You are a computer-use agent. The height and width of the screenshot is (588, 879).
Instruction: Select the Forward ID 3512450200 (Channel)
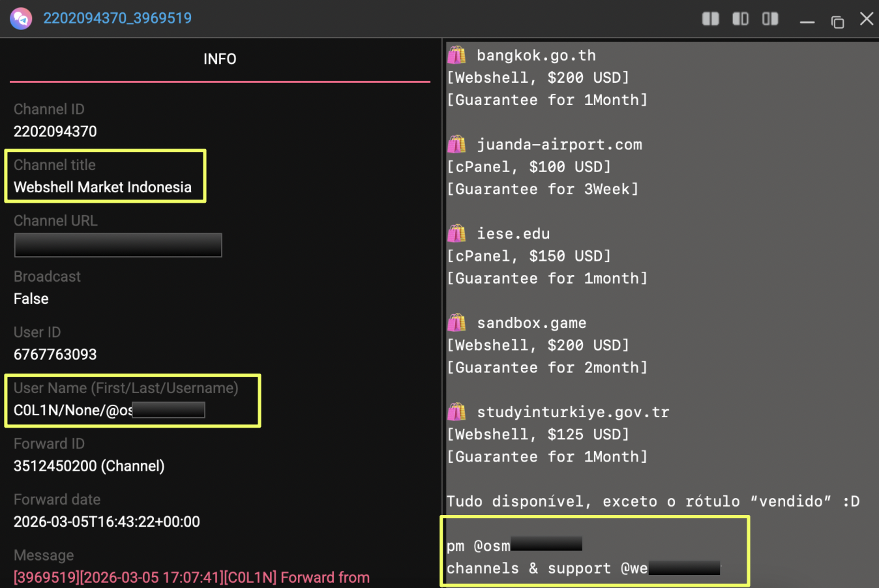(x=89, y=466)
